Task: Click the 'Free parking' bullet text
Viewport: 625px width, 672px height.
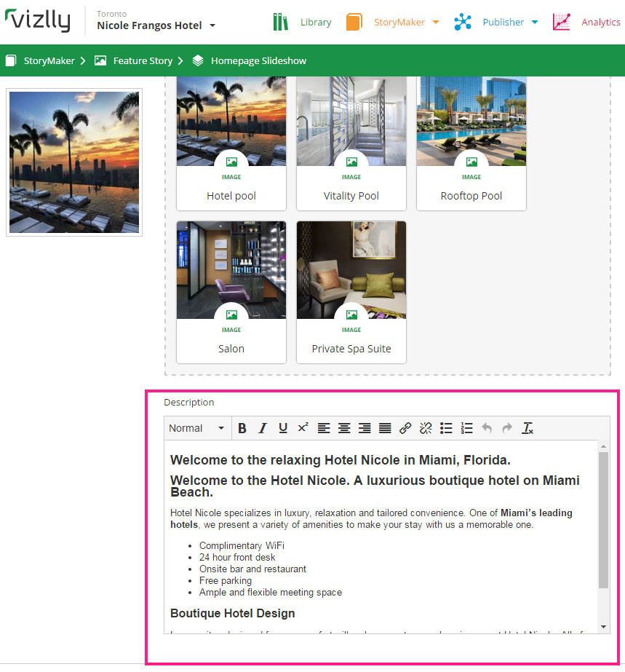Action: coord(226,581)
